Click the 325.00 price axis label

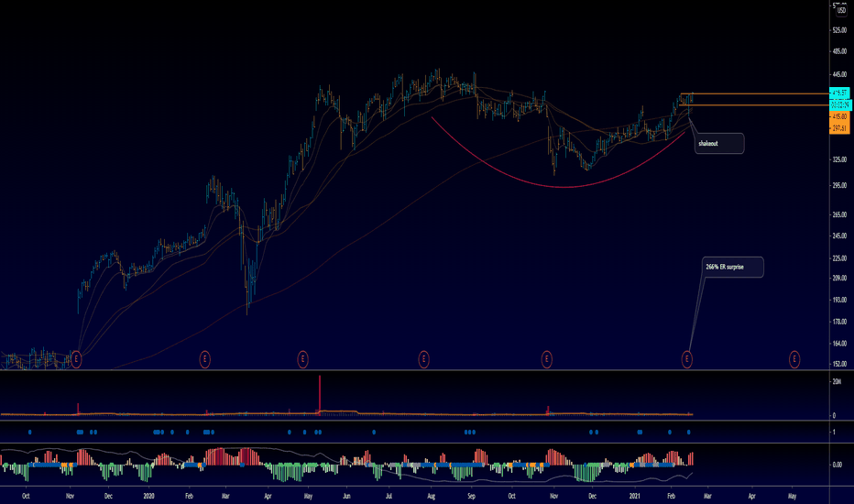pos(839,159)
